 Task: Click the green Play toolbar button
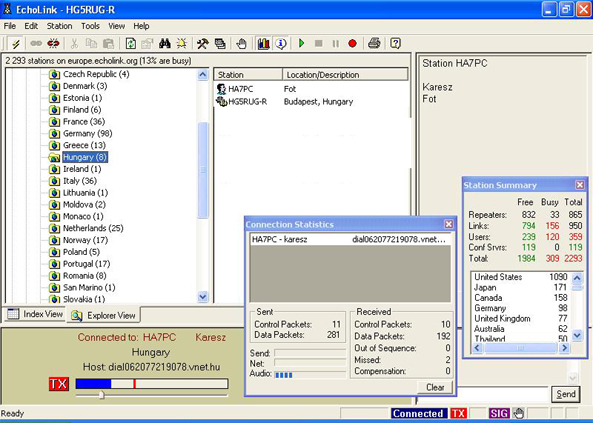pos(301,44)
